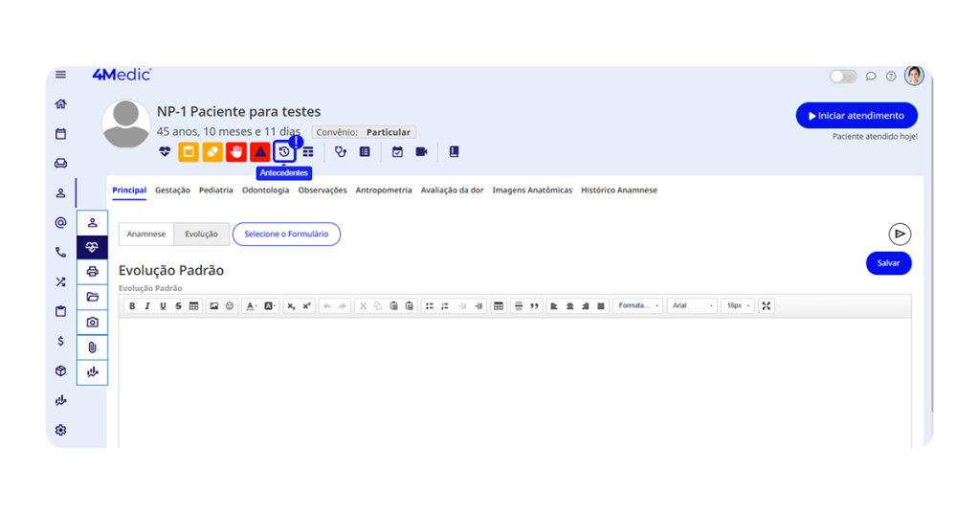Switch to the Pediatria tab
This screenshot has height=515, width=980.
216,190
